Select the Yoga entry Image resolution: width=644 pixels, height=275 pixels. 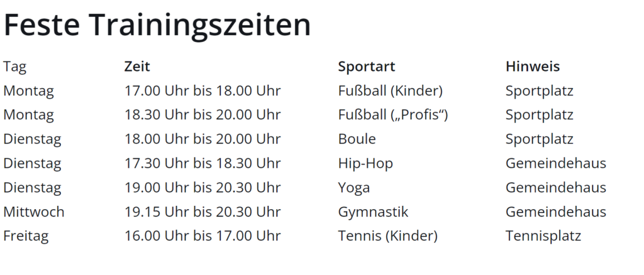(353, 187)
